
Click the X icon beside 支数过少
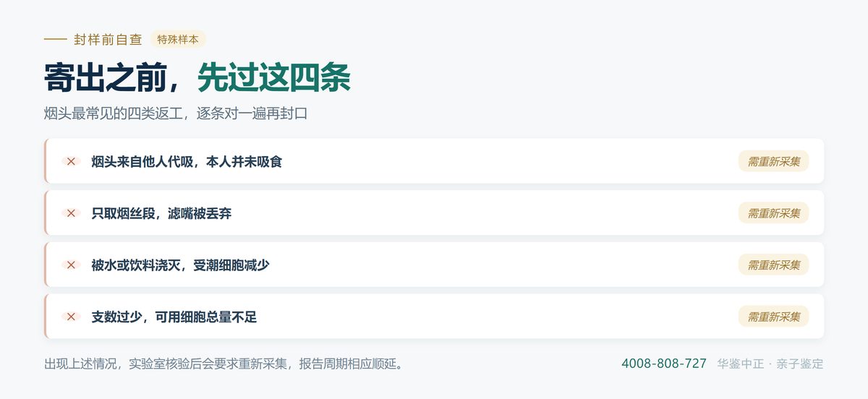pos(71,317)
